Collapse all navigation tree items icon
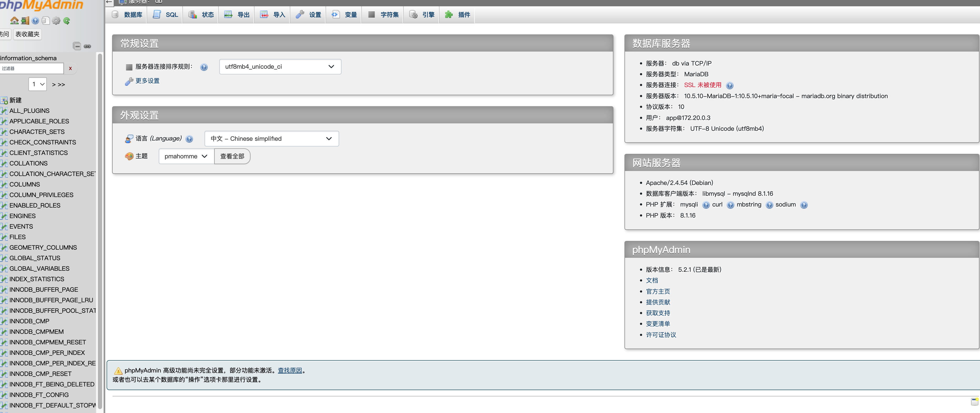980x413 pixels. coord(77,46)
